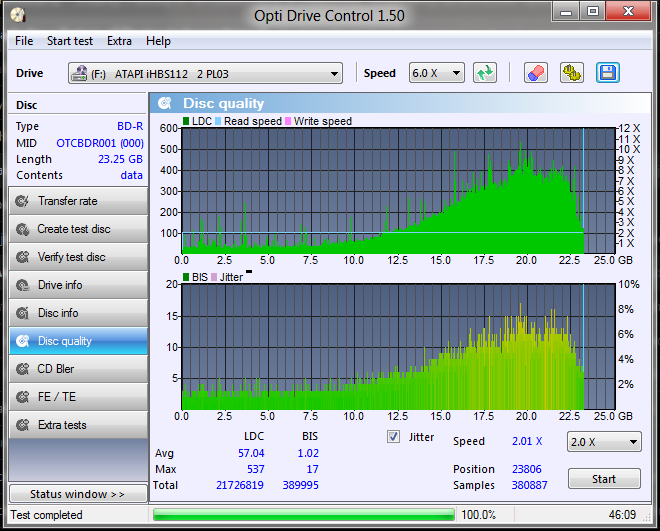This screenshot has width=660, height=531.
Task: Open the Start test menu
Action: (70, 41)
